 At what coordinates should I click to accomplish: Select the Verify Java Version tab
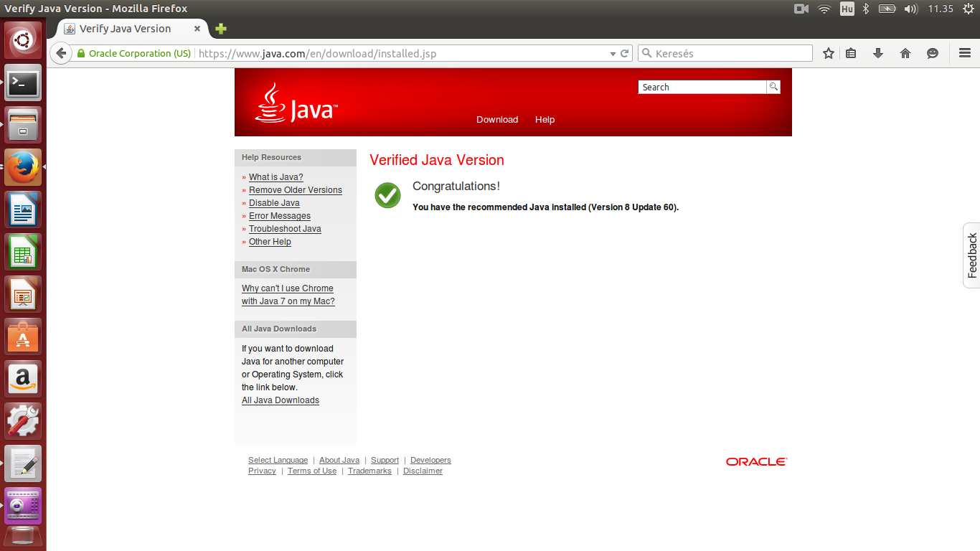click(126, 29)
